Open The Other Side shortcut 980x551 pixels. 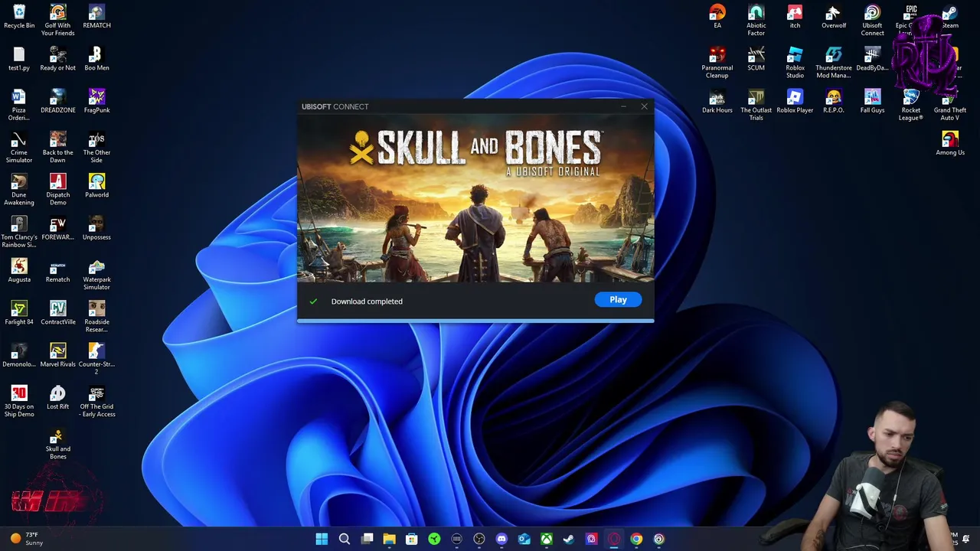[x=96, y=148]
